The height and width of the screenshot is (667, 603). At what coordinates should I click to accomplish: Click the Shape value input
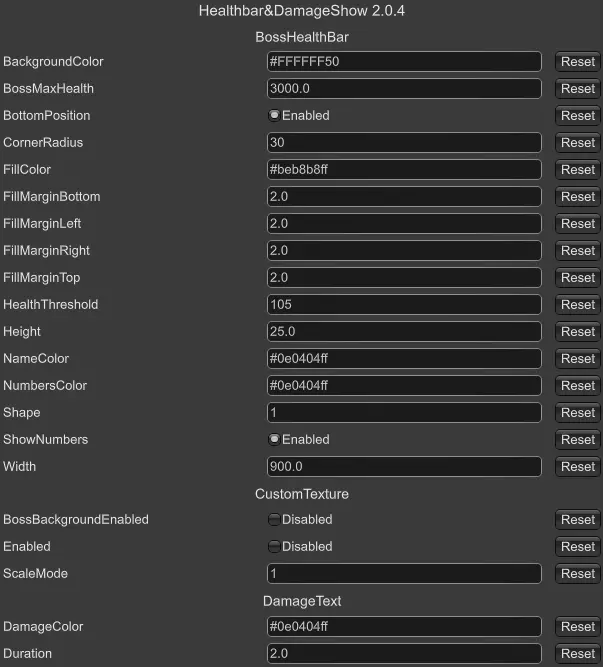point(404,413)
